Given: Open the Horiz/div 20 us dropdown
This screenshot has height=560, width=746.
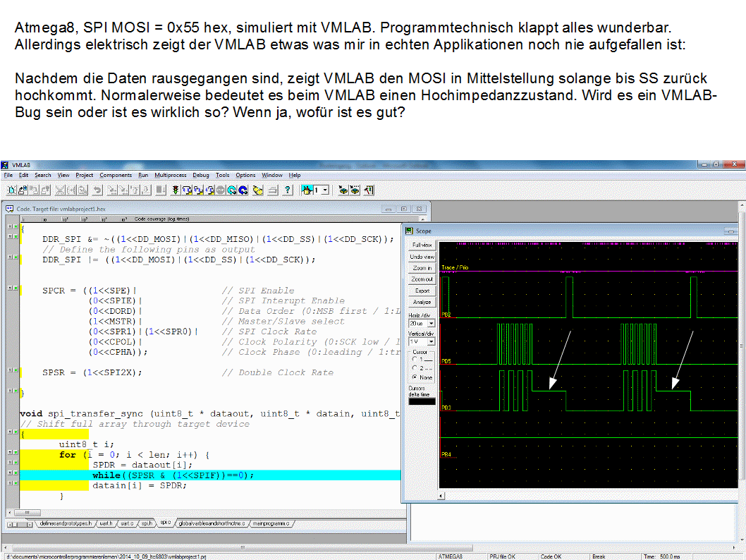Looking at the screenshot, I should tap(431, 323).
